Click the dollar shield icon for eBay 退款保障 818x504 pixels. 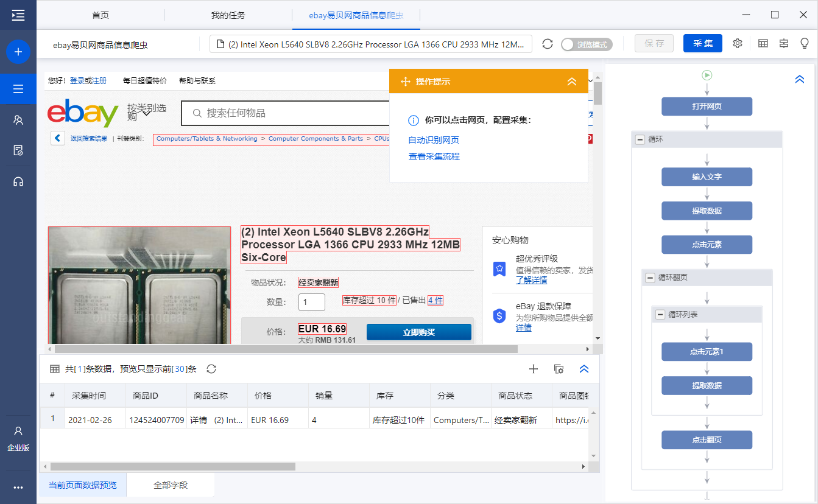click(x=499, y=315)
